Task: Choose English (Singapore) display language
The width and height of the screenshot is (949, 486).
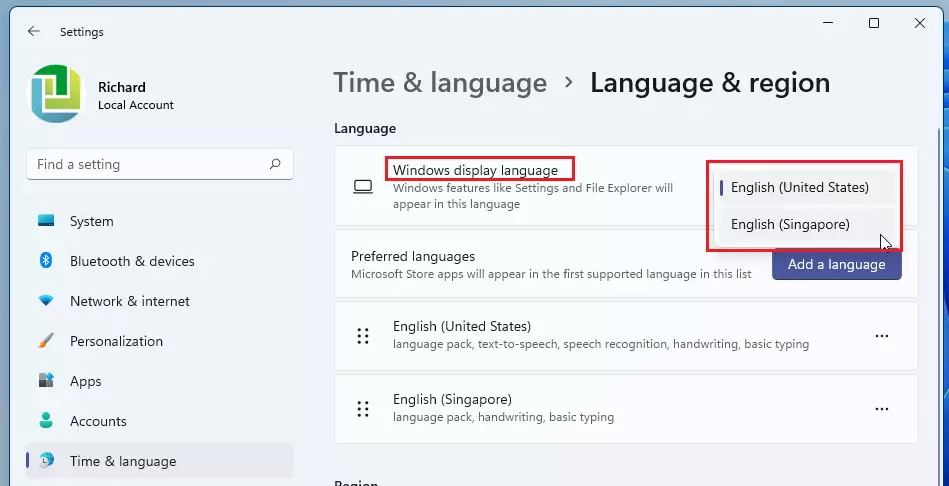Action: coord(806,225)
